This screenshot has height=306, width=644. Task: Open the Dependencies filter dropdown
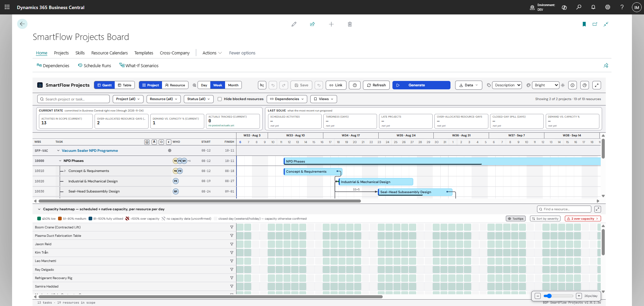tap(287, 99)
